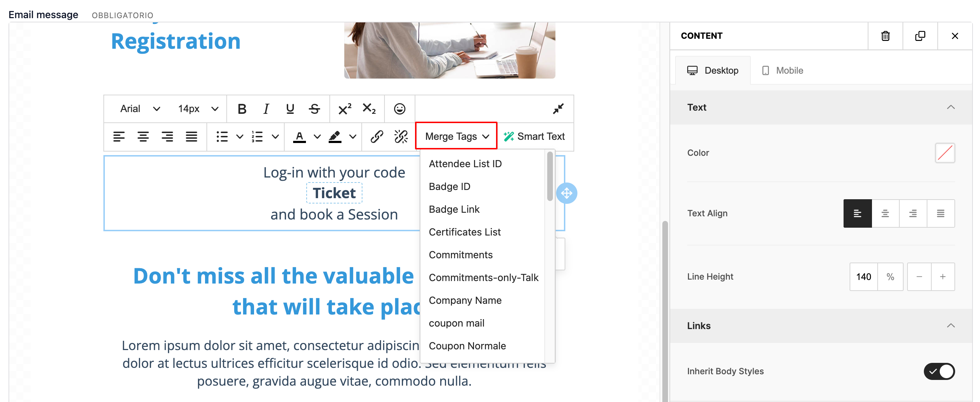This screenshot has height=402, width=980.
Task: Insert the Badge ID merge tag
Action: tap(483, 187)
